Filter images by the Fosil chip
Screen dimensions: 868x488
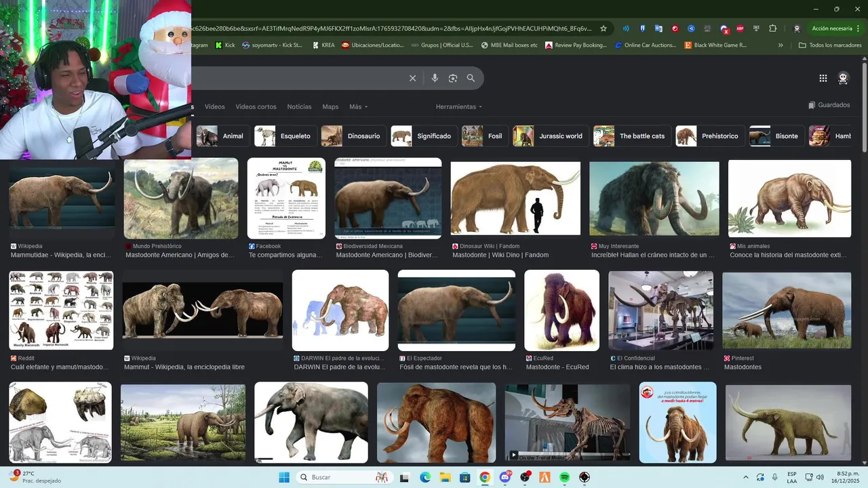[x=484, y=136]
